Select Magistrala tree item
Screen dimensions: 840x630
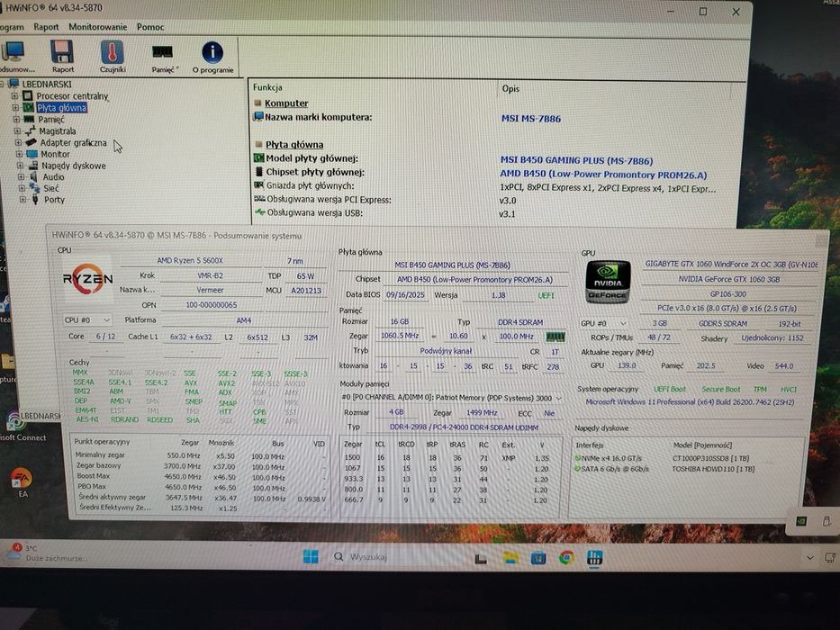pos(58,130)
